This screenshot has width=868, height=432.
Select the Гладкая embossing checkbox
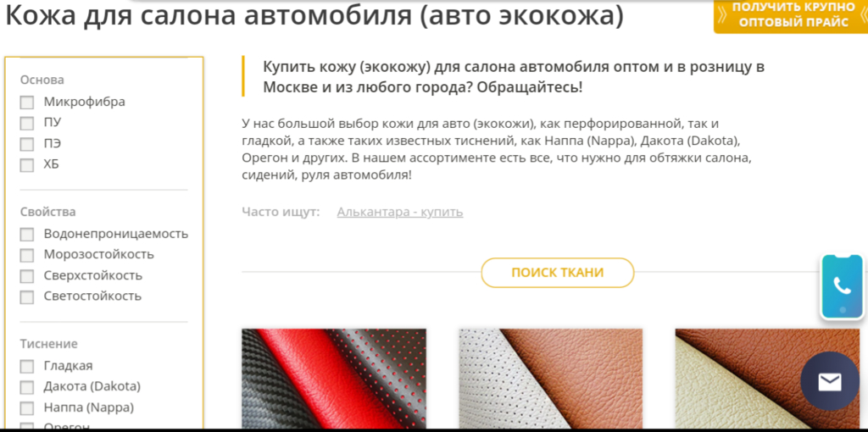click(27, 366)
